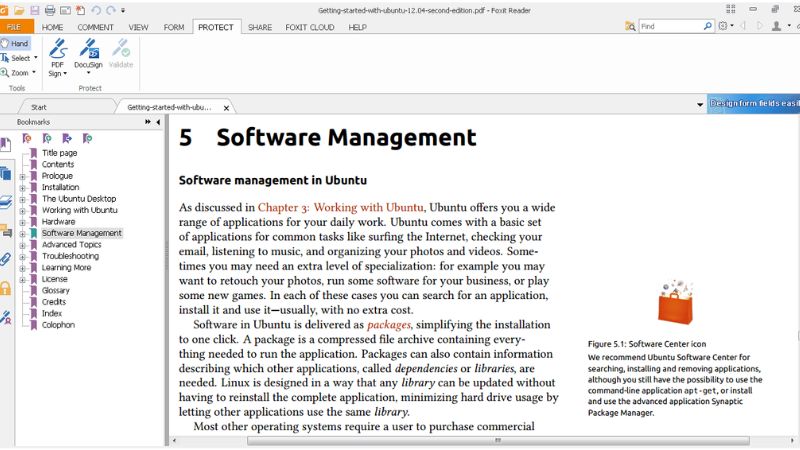Screen dimensions: 800x450
Task: Open the Select tool dropdown arrow
Action: coord(36,58)
